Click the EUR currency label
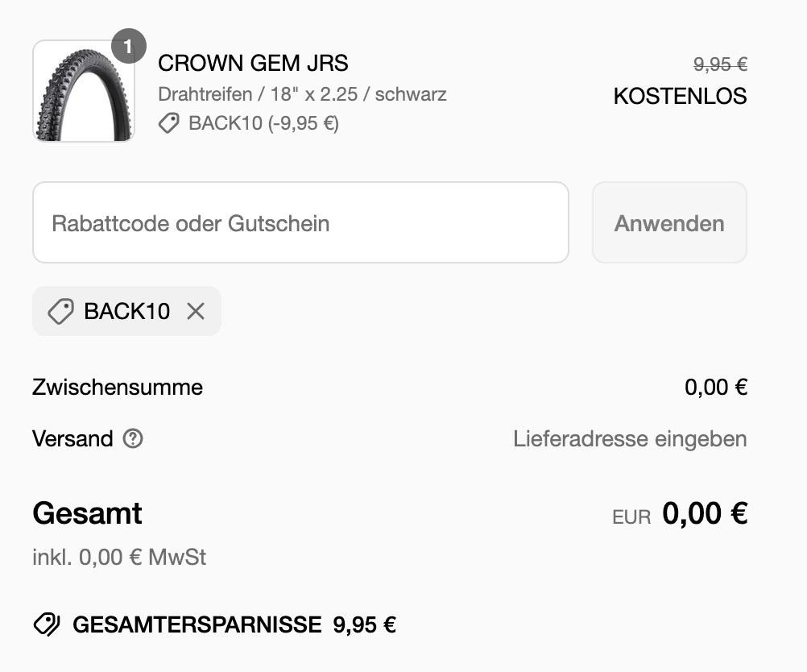This screenshot has height=672, width=807. (x=631, y=517)
